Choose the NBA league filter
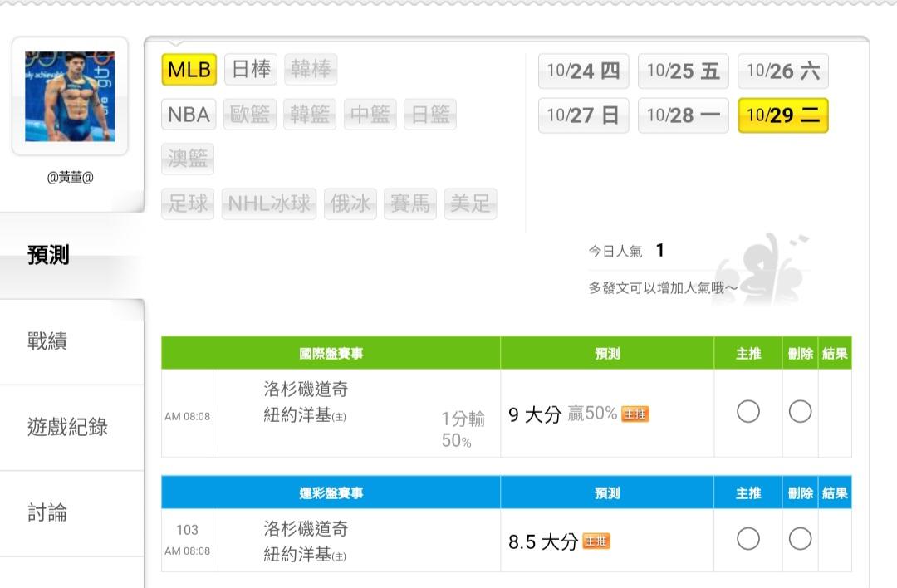The image size is (897, 588). [x=189, y=115]
